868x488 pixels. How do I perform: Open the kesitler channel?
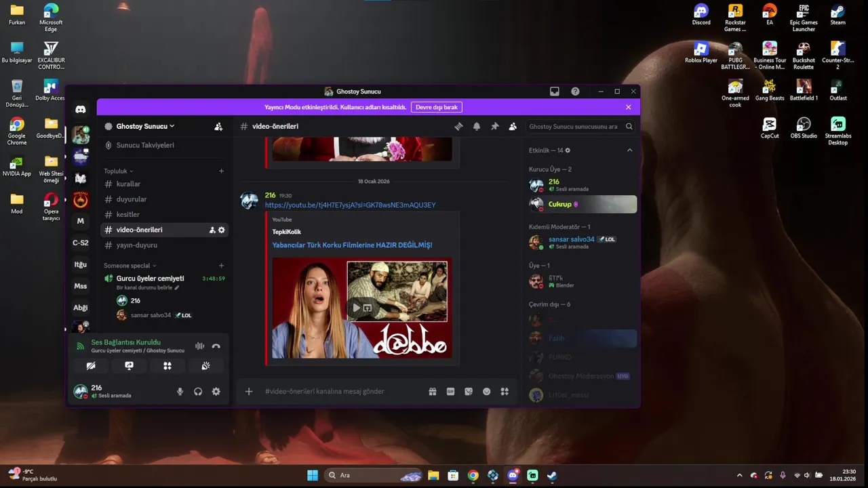[163, 215]
